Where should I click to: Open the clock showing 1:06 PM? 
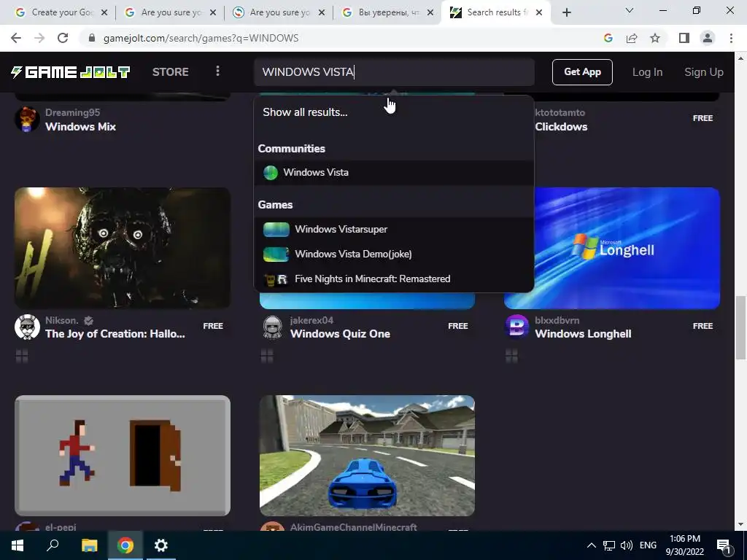point(684,545)
